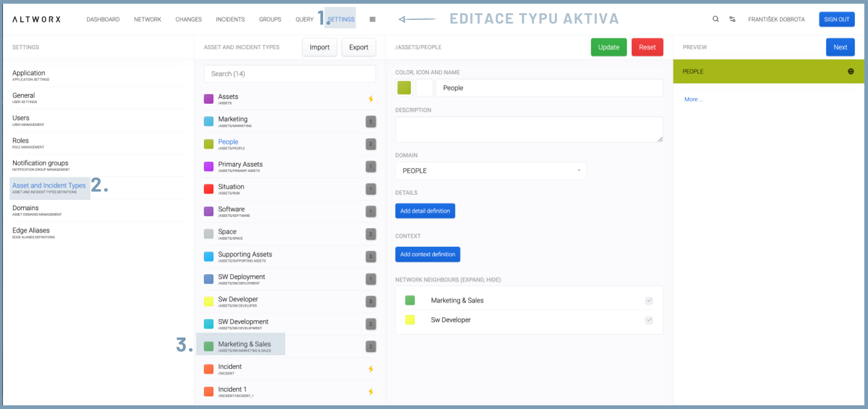Open the olive green color swatch picker
This screenshot has width=868, height=409.
tap(404, 88)
